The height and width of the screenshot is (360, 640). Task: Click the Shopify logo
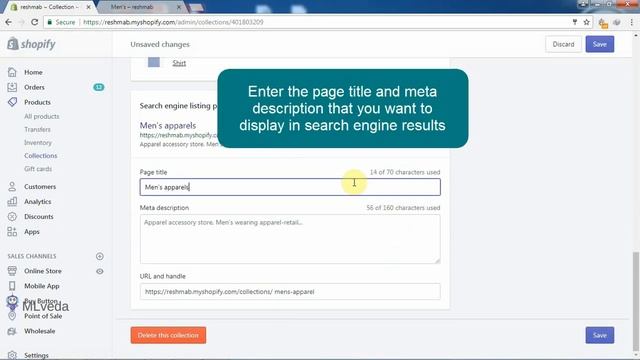pyautogui.click(x=31, y=44)
